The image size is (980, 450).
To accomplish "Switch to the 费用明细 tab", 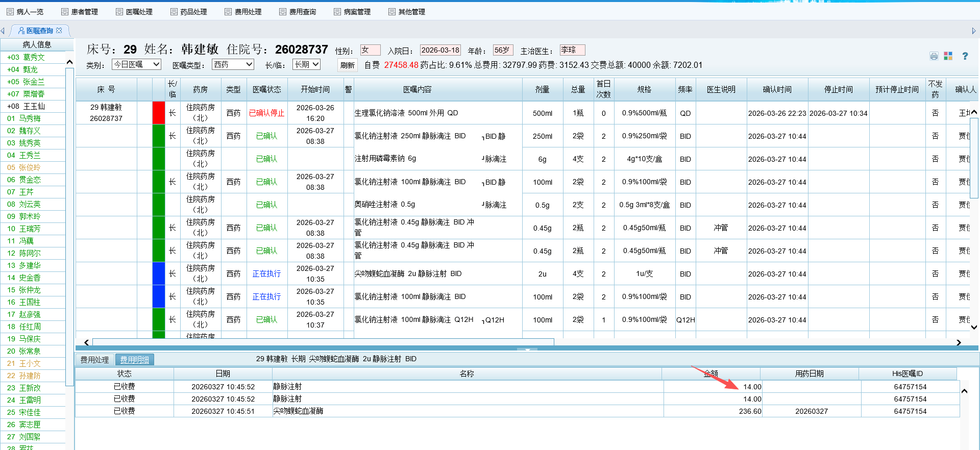I will [x=135, y=360].
